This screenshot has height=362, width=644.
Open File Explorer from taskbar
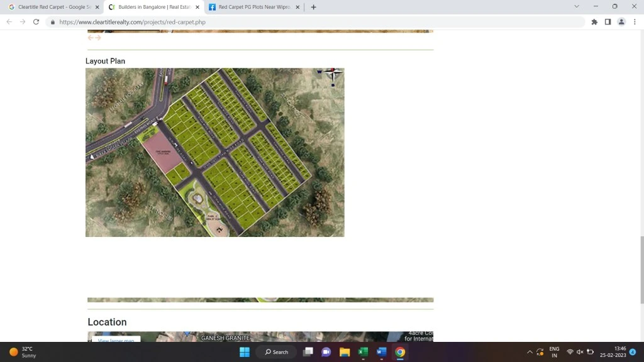coord(345,352)
